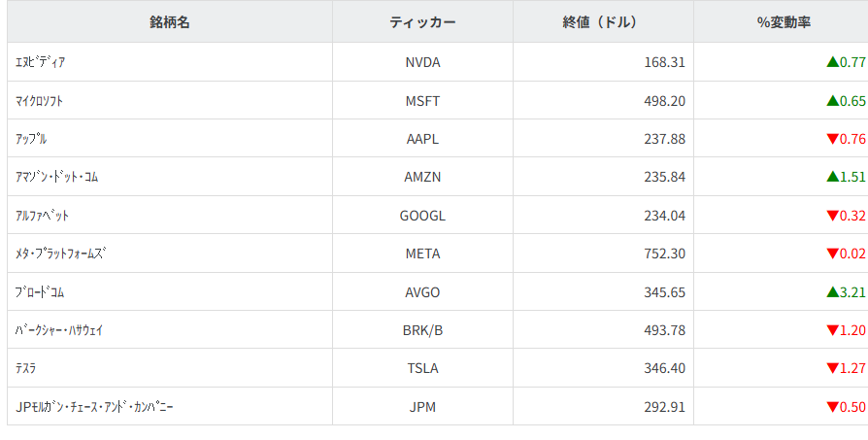
Task: Select the エヌビディア stock name
Action: click(x=41, y=62)
